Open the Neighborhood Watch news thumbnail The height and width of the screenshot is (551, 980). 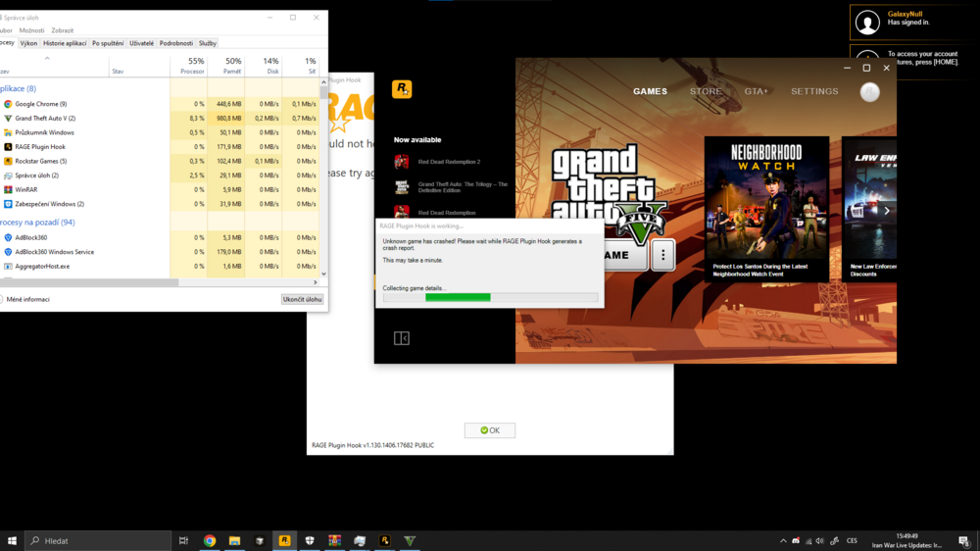(766, 208)
